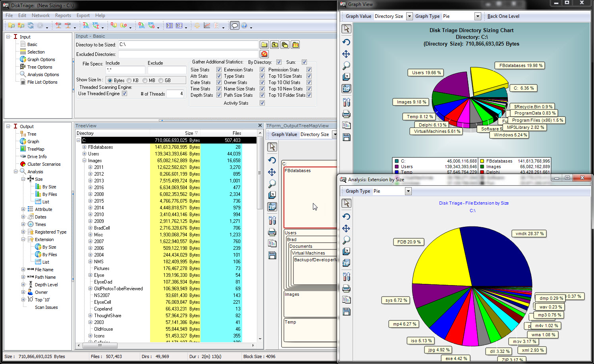
Task: Select Cluster Scenarios in the Output tree
Action: (x=44, y=164)
